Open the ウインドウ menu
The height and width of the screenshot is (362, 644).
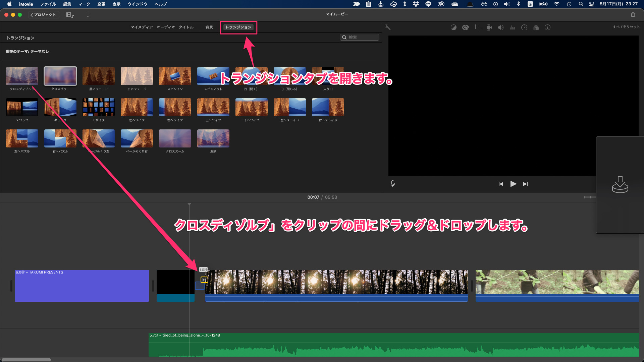[138, 4]
